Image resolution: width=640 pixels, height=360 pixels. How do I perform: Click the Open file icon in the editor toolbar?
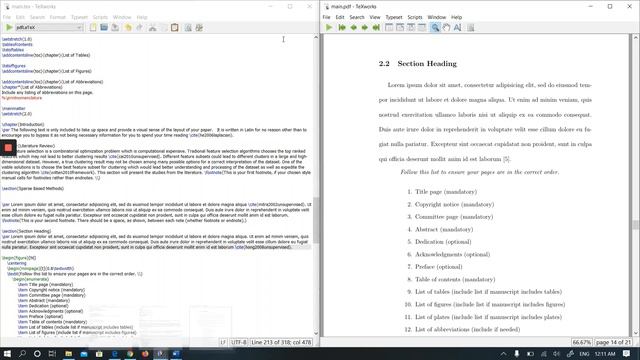(104, 27)
